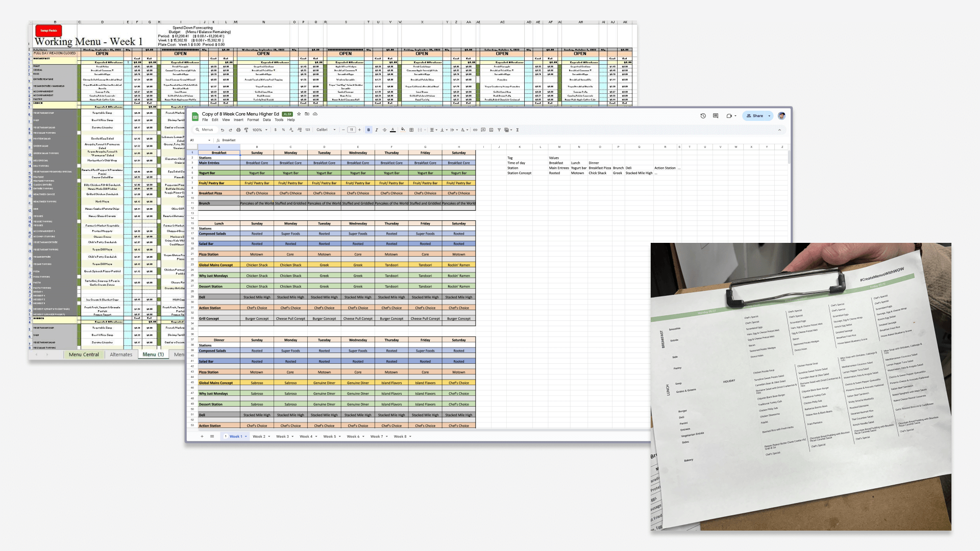Screen dimensions: 980x551
Task: Add a new sheet with plus
Action: tap(202, 437)
